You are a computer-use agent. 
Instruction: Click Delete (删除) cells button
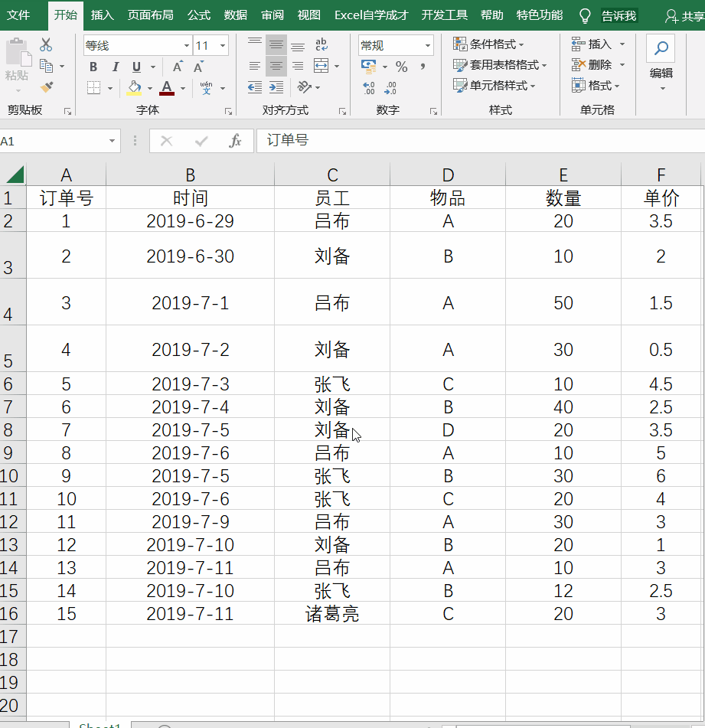click(x=591, y=65)
